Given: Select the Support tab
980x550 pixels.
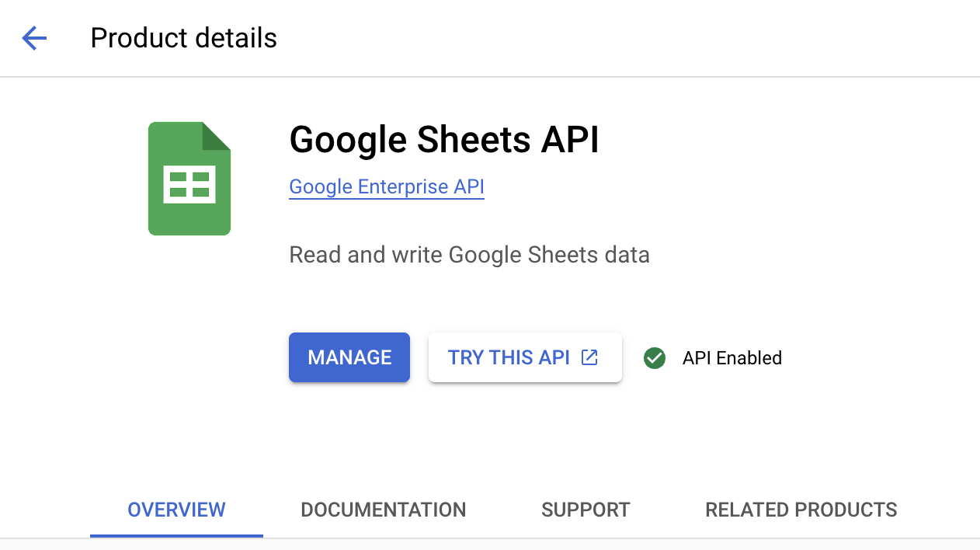Looking at the screenshot, I should (586, 510).
